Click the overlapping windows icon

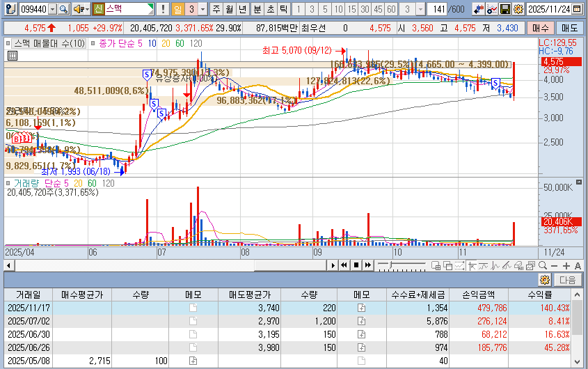(x=447, y=266)
